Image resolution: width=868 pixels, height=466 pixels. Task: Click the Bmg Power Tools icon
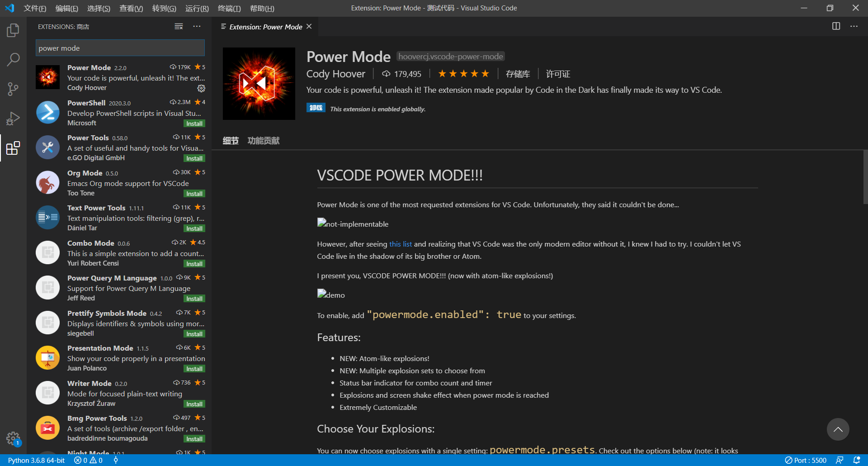[47, 428]
